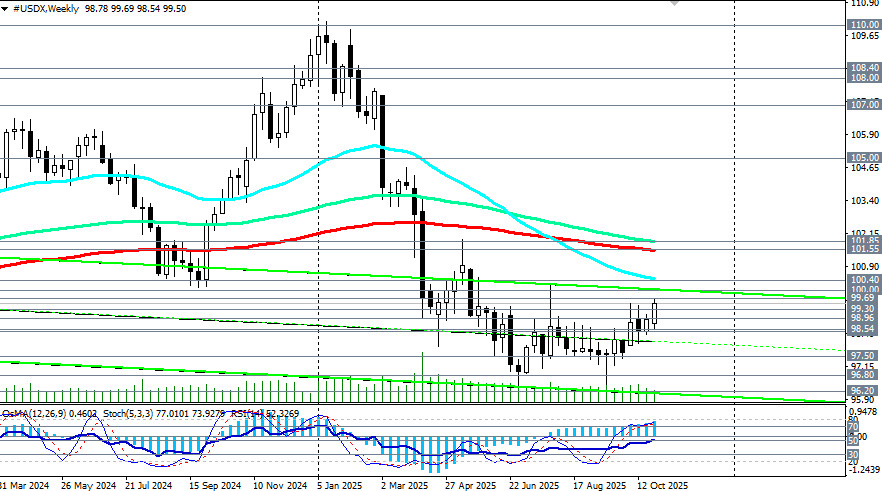This screenshot has width=882, height=491.
Task: Select the 108.00 price level label
Action: pos(864,78)
